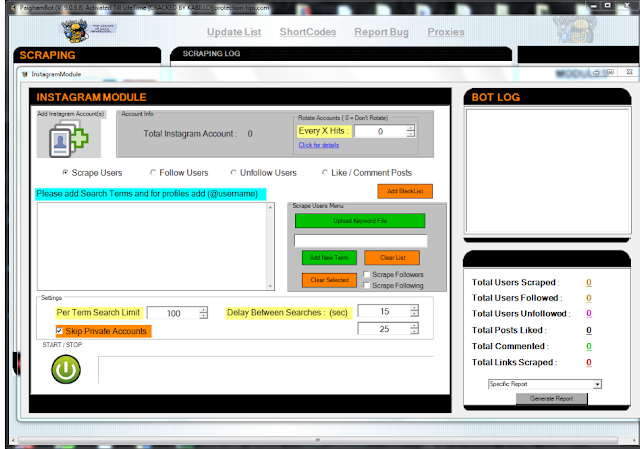
Task: Click the Total Posts Liked count
Action: coord(589,330)
